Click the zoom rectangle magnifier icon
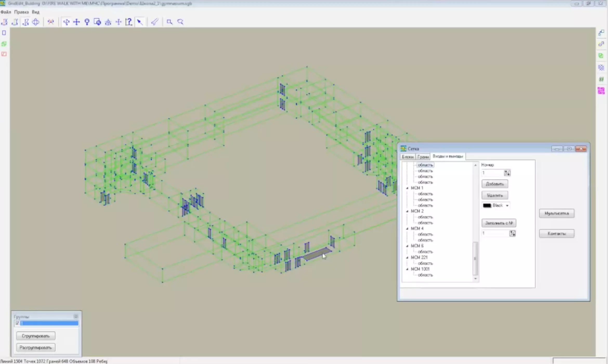 click(169, 22)
